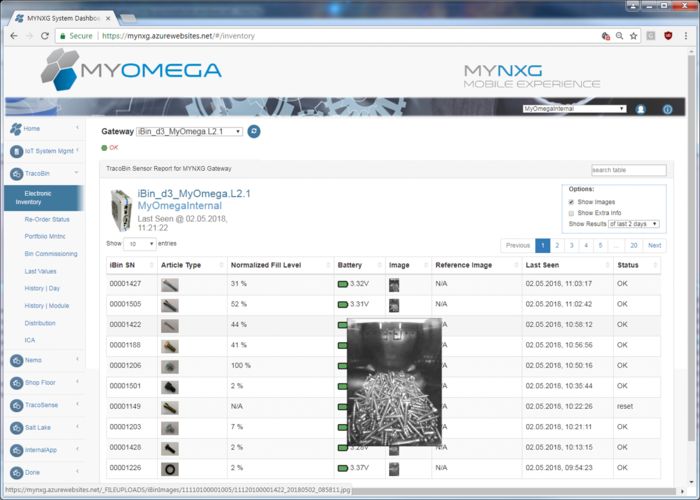Expand the Nemo sidebar section arrow
The image size is (700, 500).
tap(77, 359)
